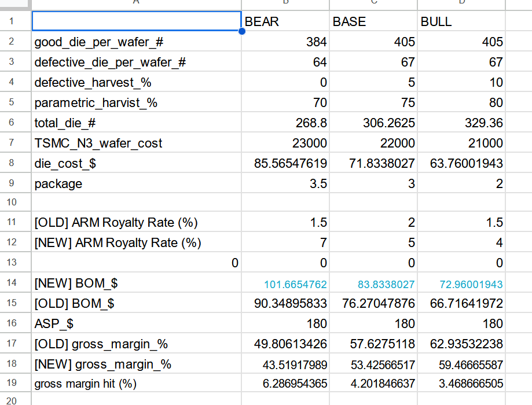This screenshot has height=405, width=532.
Task: Select the [OLD] gross_margin_% label cell
Action: point(137,344)
